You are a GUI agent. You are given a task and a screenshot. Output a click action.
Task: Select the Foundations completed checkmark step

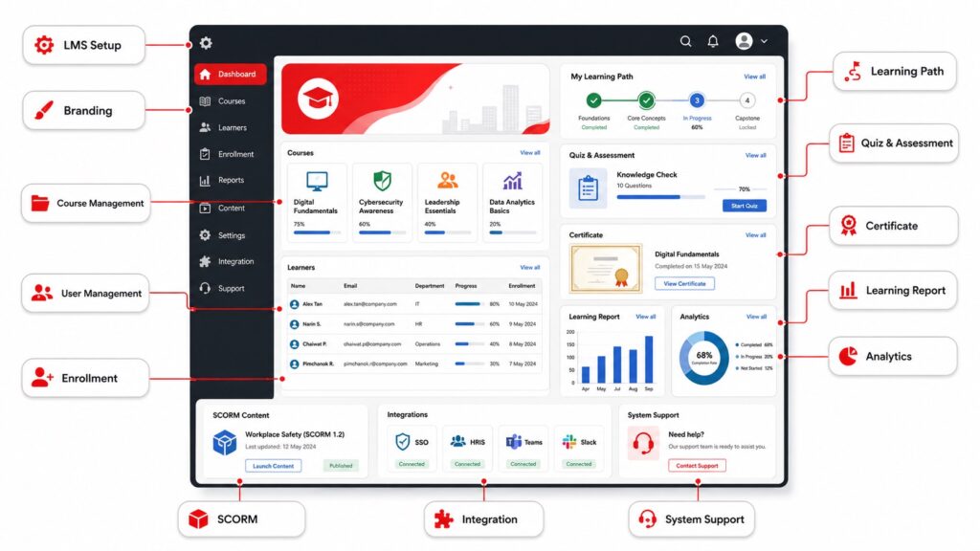pyautogui.click(x=593, y=99)
